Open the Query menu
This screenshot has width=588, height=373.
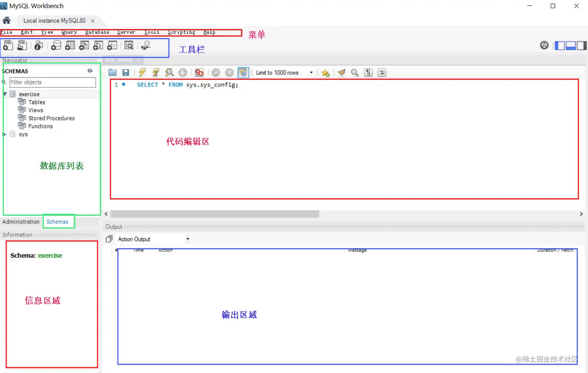(x=69, y=32)
